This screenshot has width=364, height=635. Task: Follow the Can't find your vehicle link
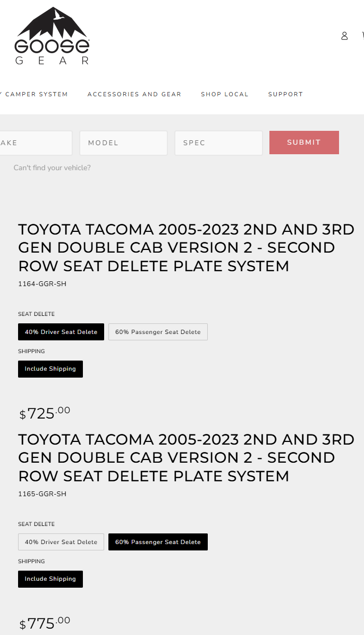52,168
